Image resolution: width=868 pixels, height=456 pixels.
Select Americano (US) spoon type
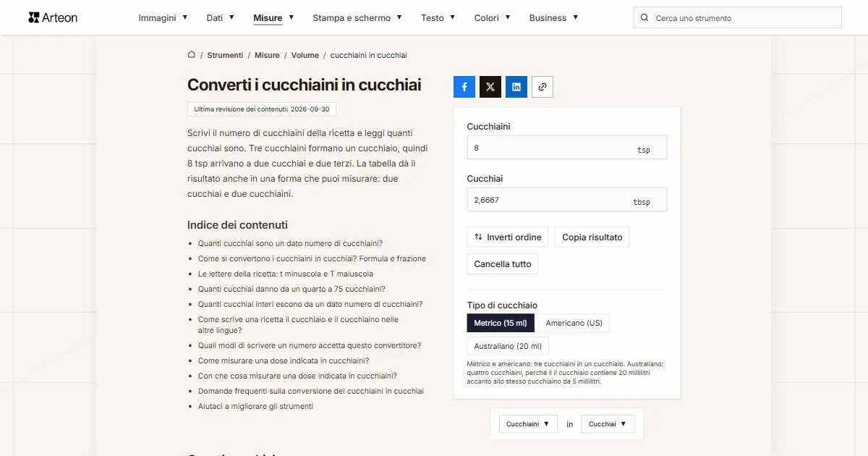574,323
